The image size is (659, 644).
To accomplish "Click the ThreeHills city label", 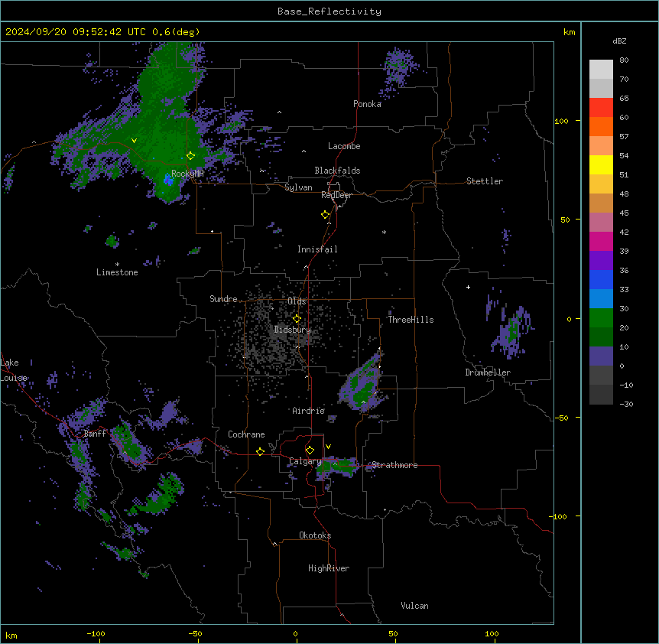I will click(411, 320).
